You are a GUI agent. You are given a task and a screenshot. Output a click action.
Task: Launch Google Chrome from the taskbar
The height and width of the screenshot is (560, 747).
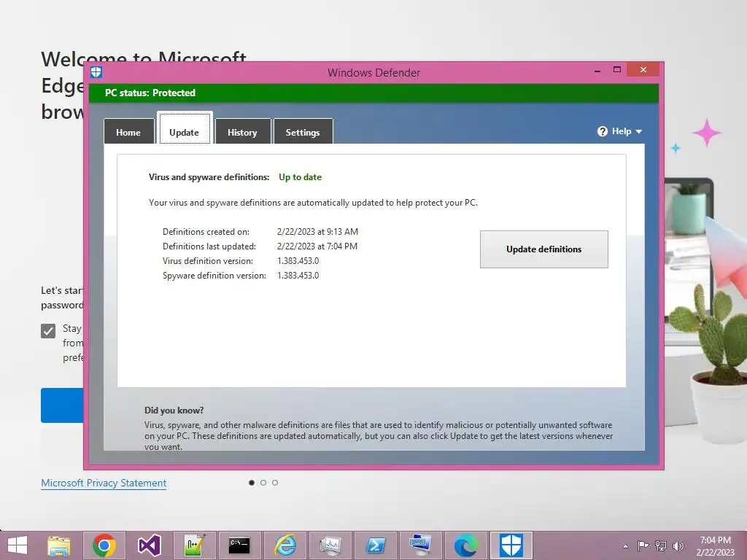click(104, 545)
